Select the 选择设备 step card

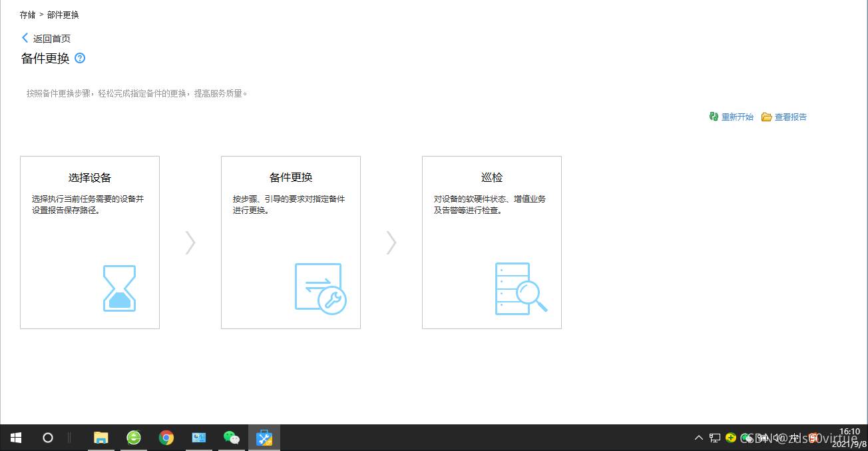(x=90, y=242)
